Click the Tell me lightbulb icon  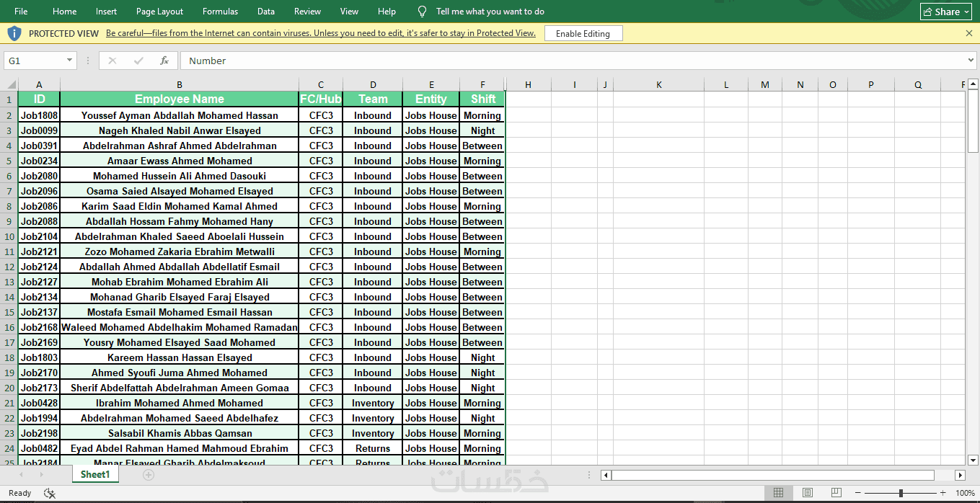coord(423,12)
